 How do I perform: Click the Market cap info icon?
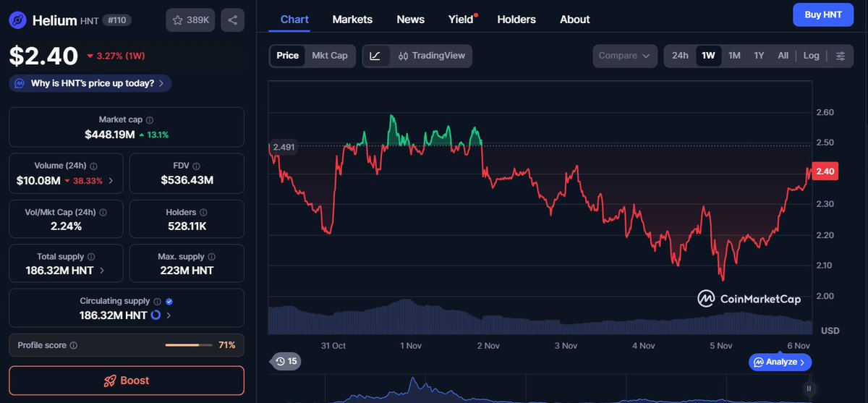tap(150, 119)
